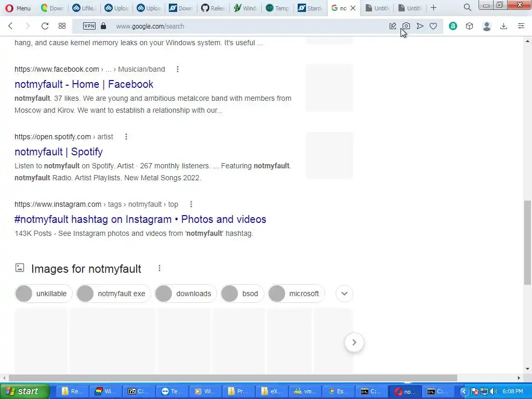The height and width of the screenshot is (399, 532).
Task: Click the 'Images for notmyfault' heading
Action: coord(86,269)
